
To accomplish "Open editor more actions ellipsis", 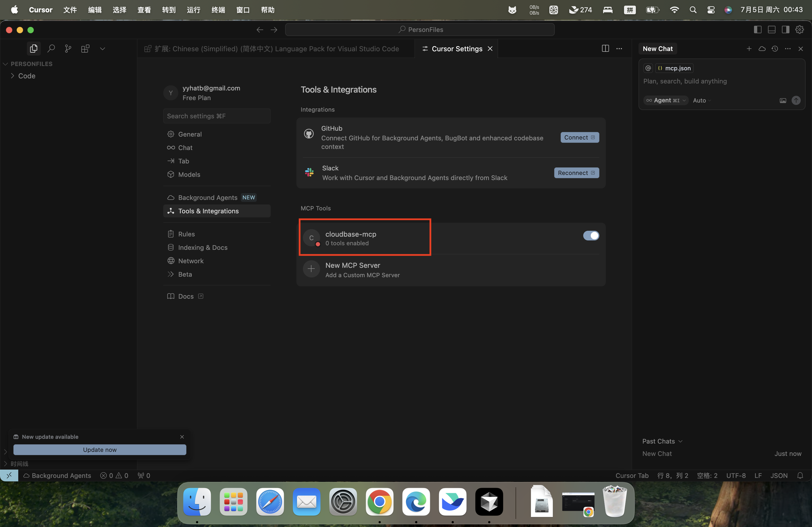I will coord(619,49).
